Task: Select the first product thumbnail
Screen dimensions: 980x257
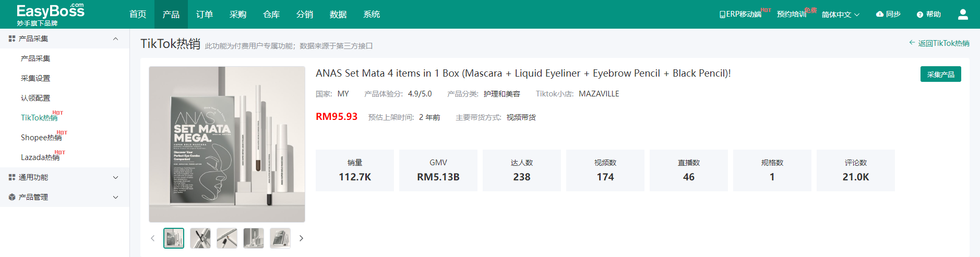Action: click(174, 238)
